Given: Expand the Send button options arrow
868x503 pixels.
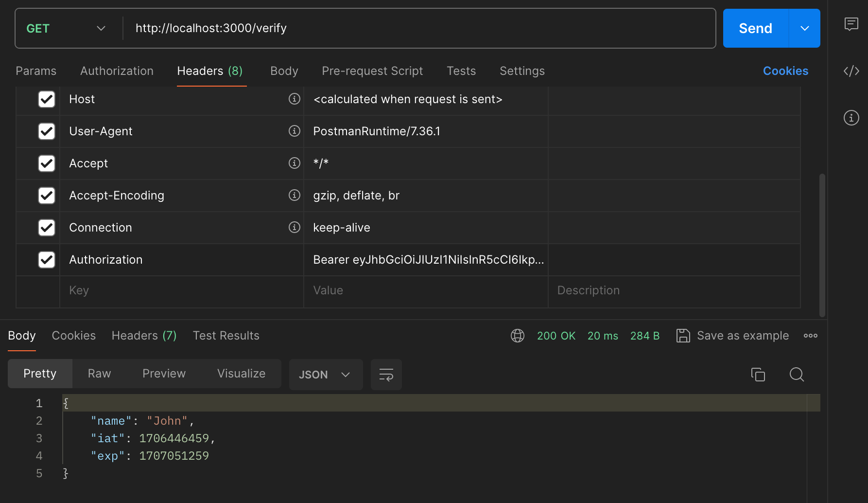Looking at the screenshot, I should pos(804,28).
